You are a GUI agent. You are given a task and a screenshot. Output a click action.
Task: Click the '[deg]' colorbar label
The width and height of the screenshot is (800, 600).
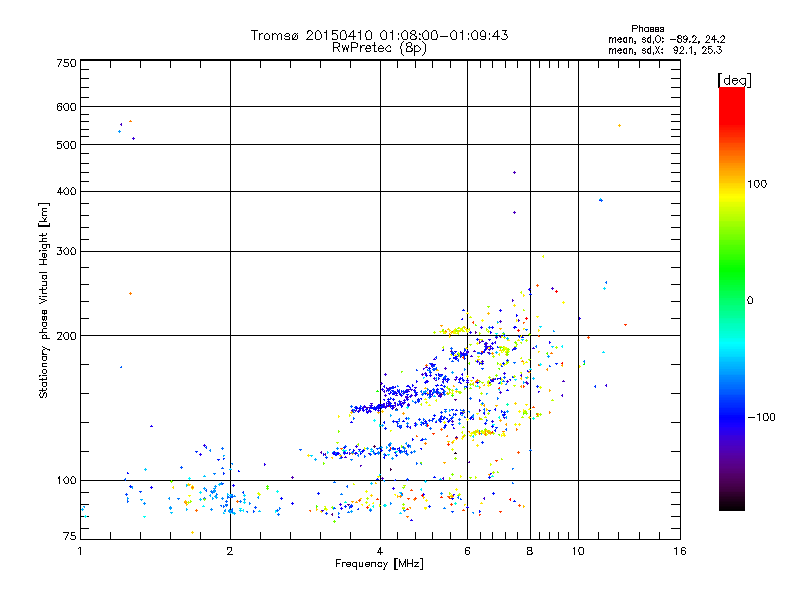(734, 80)
